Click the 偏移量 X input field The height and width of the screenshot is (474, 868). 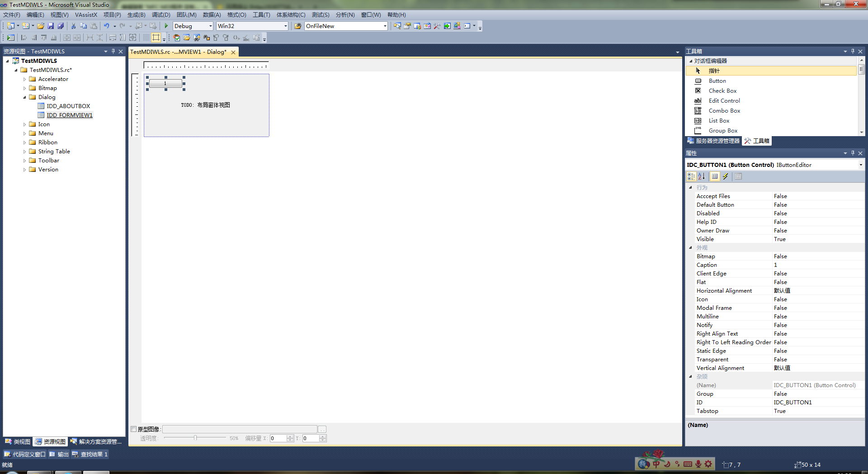point(278,438)
